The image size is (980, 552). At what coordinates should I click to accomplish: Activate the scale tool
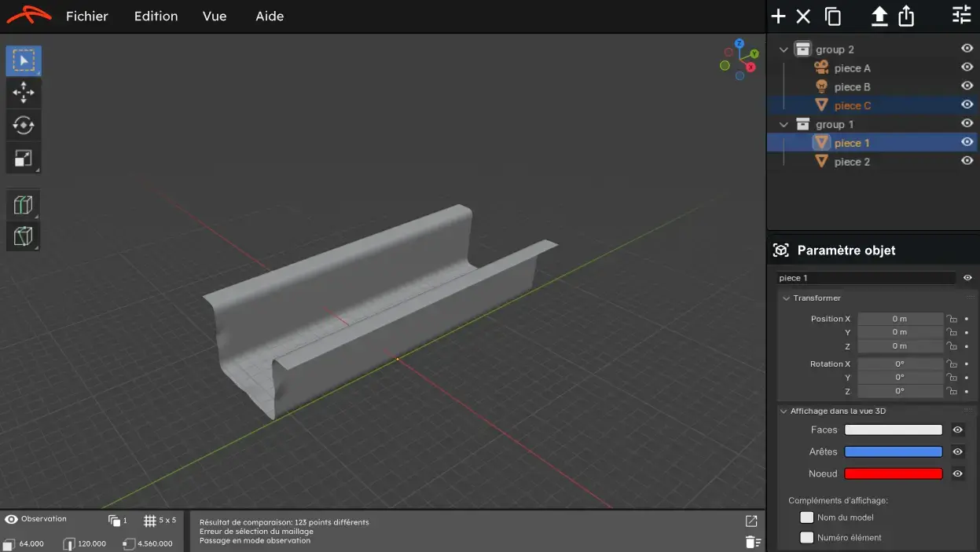click(x=24, y=158)
